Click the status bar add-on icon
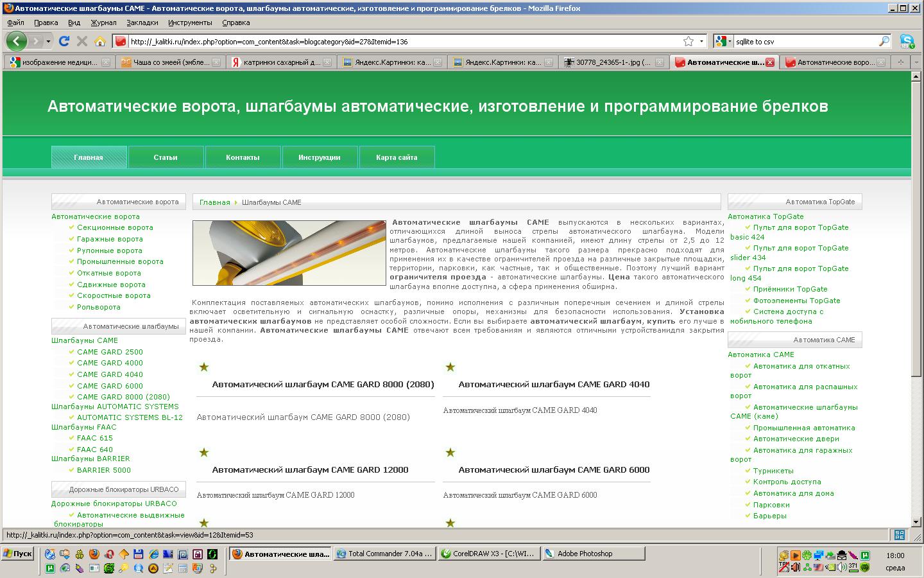The height and width of the screenshot is (578, 924). pyautogui.click(x=900, y=534)
